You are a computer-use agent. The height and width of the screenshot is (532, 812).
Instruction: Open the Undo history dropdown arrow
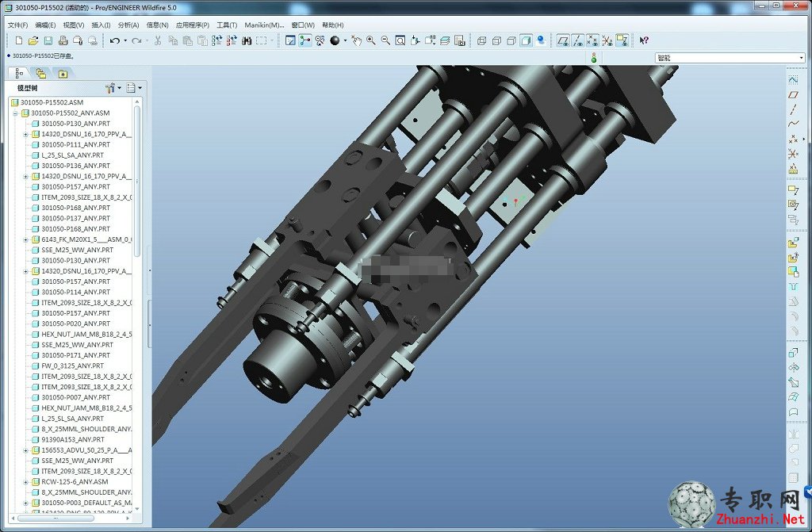125,40
